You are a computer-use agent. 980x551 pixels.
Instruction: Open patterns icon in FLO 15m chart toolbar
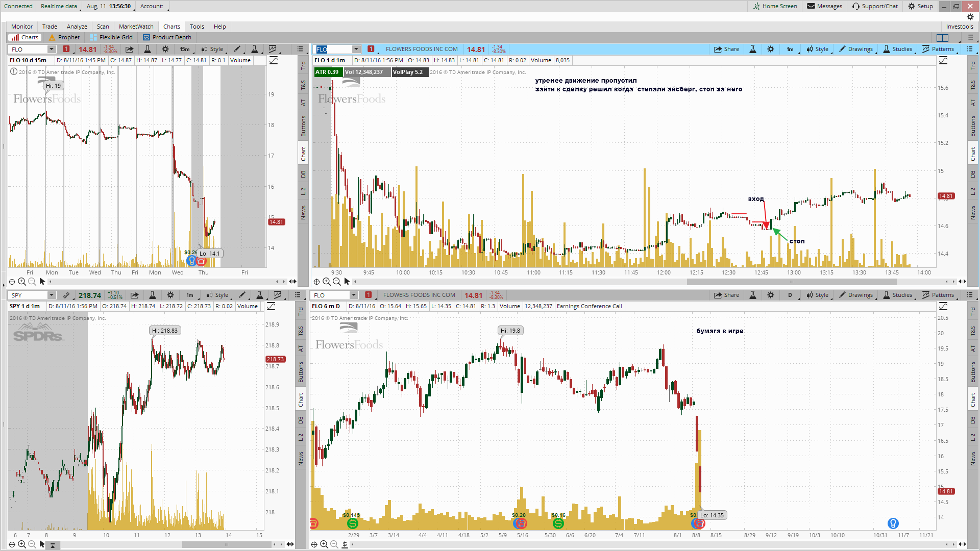273,49
